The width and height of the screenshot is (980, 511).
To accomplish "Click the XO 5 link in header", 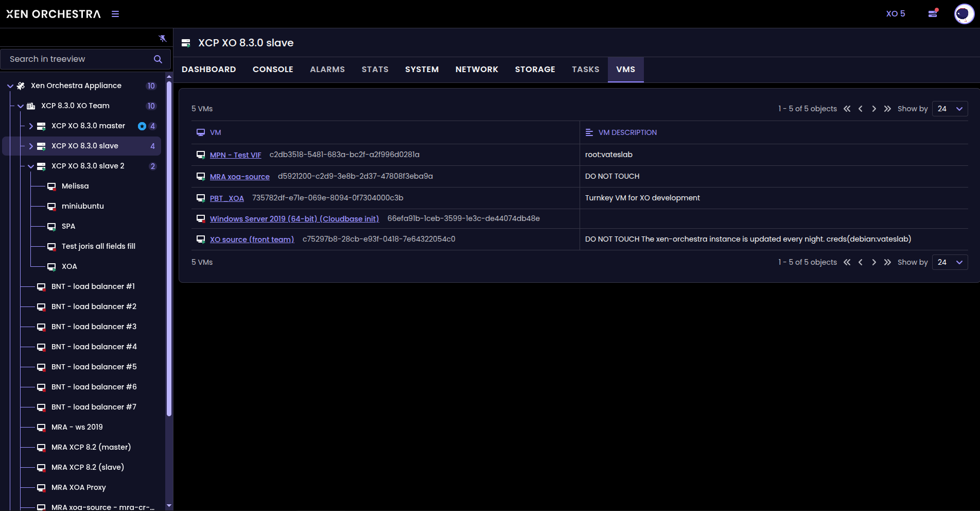I will coord(895,14).
